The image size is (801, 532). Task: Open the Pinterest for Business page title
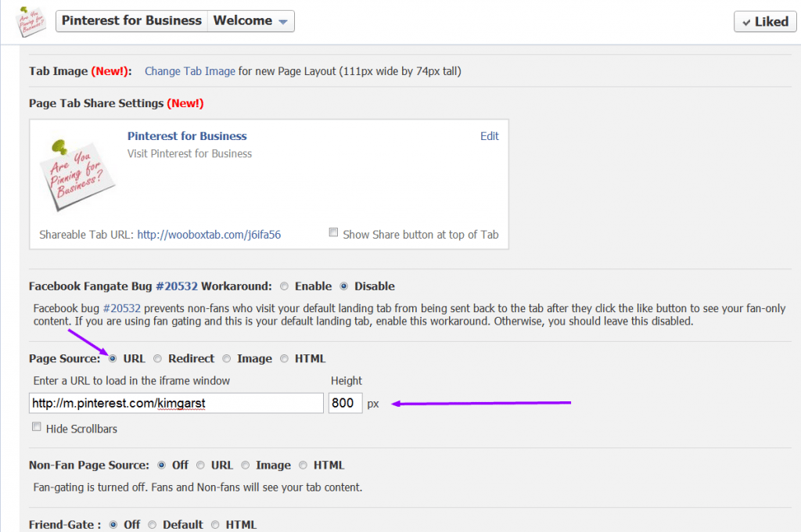(131, 21)
